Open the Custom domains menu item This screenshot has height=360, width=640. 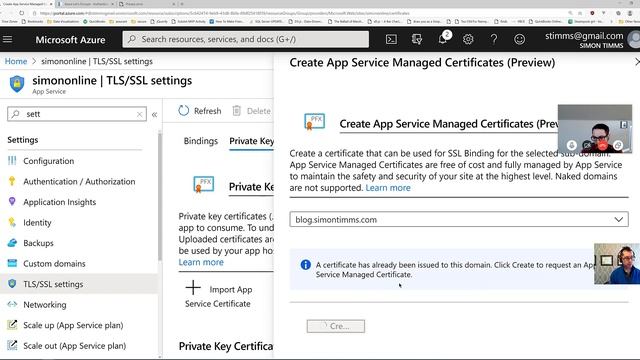54,263
